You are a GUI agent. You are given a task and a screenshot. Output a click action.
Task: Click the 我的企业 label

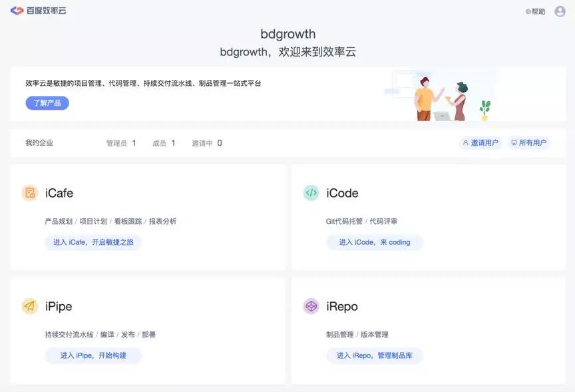(39, 143)
